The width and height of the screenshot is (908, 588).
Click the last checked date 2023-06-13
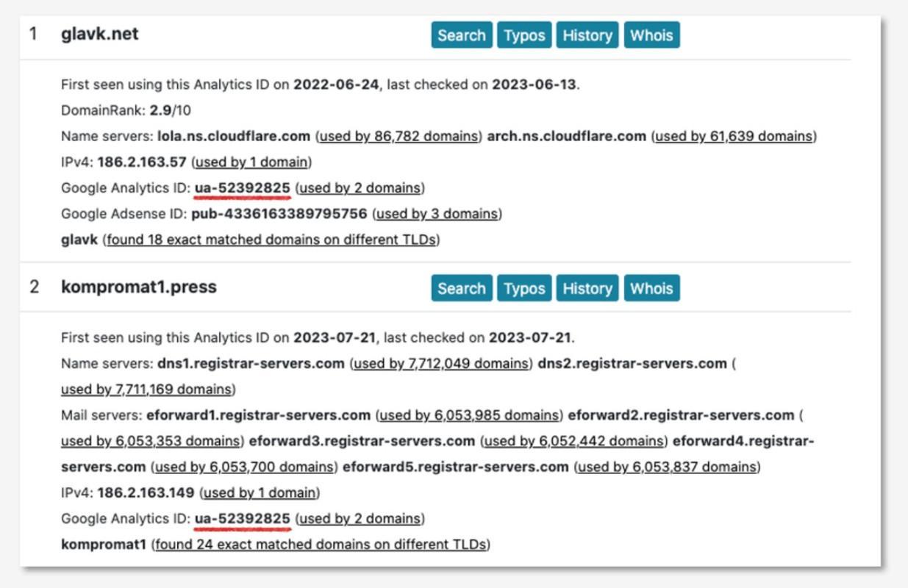(x=535, y=85)
